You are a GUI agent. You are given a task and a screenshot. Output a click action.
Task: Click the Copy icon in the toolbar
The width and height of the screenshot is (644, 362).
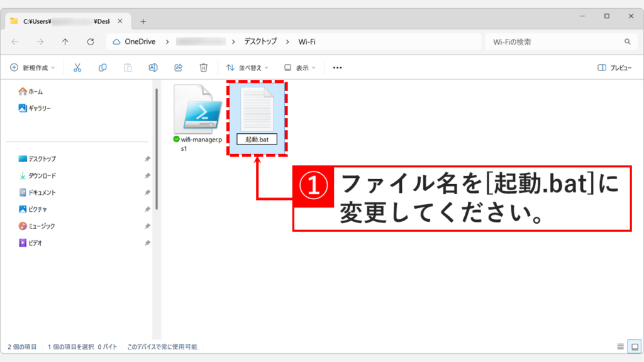103,67
